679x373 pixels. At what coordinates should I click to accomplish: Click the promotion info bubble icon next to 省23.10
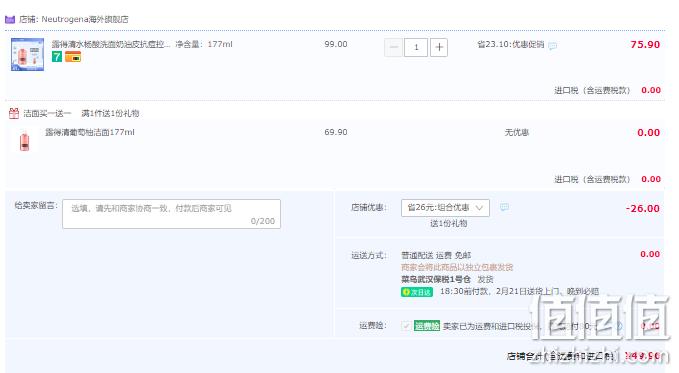tap(553, 45)
